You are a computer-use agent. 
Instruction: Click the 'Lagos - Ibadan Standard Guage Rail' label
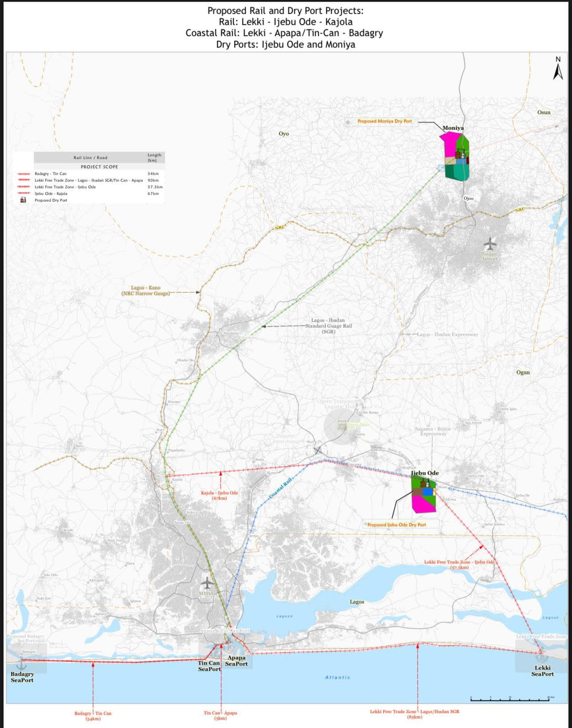pyautogui.click(x=328, y=326)
